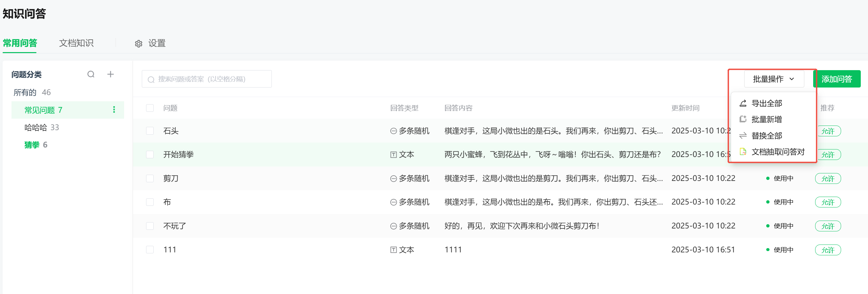Toggle the select-all checkbox in table header
This screenshot has width=868, height=294.
(150, 108)
